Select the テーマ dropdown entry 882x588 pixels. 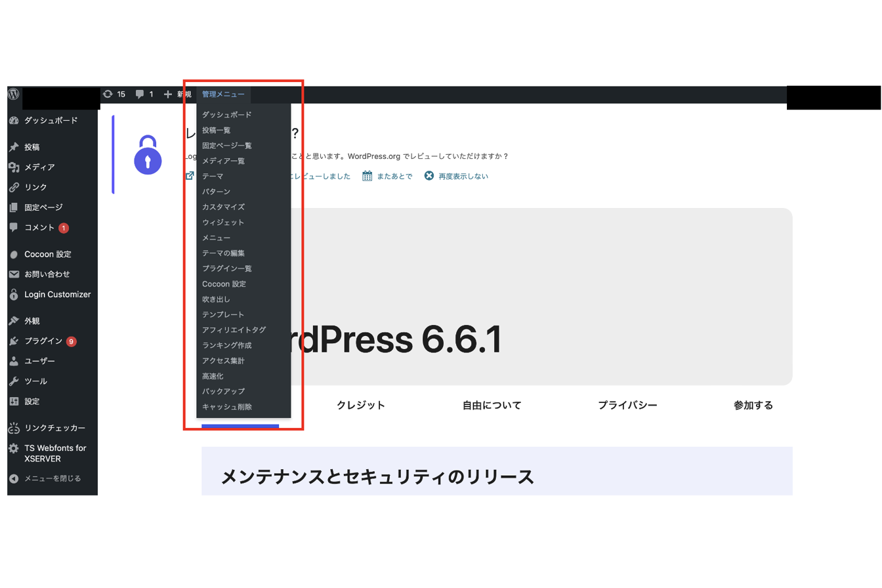pyautogui.click(x=243, y=177)
